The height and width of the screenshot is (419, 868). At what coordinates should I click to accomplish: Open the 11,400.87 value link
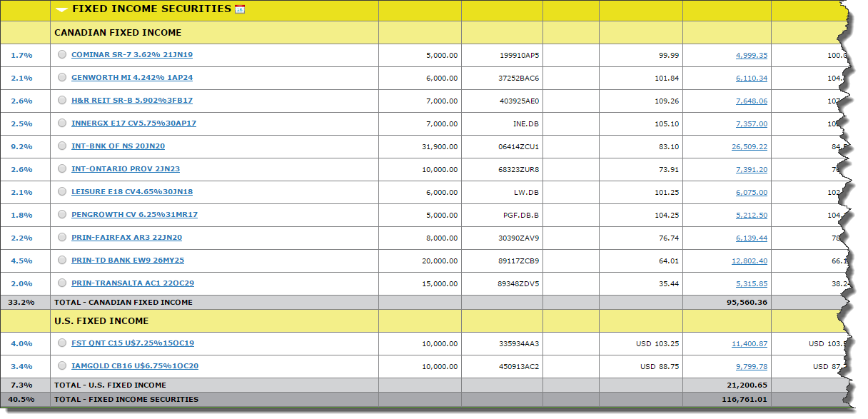click(x=749, y=343)
